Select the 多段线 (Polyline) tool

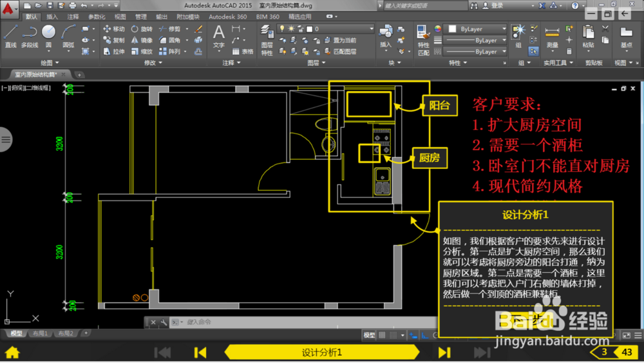click(30, 35)
